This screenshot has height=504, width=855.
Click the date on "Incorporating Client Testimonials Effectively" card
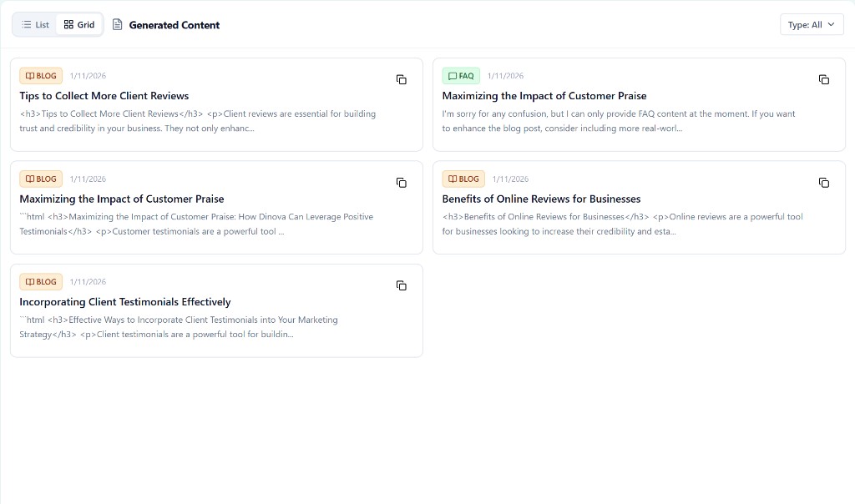coord(88,282)
